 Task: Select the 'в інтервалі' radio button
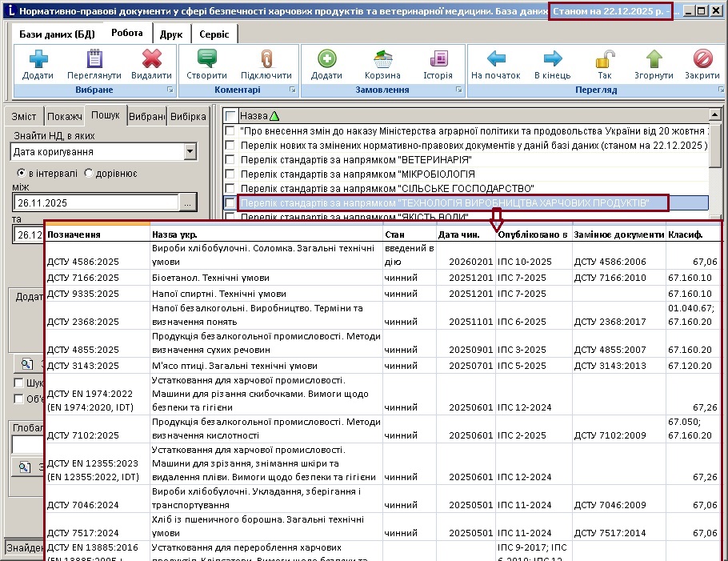pyautogui.click(x=22, y=173)
